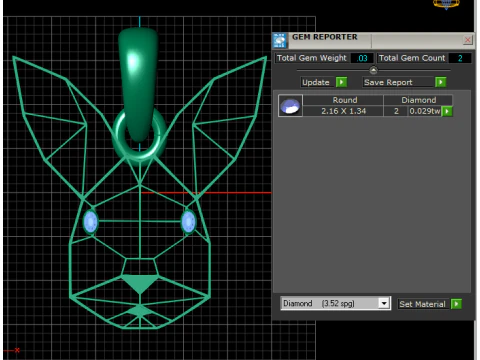
Task: Click the GEM REPORTER title text
Action: tap(325, 37)
